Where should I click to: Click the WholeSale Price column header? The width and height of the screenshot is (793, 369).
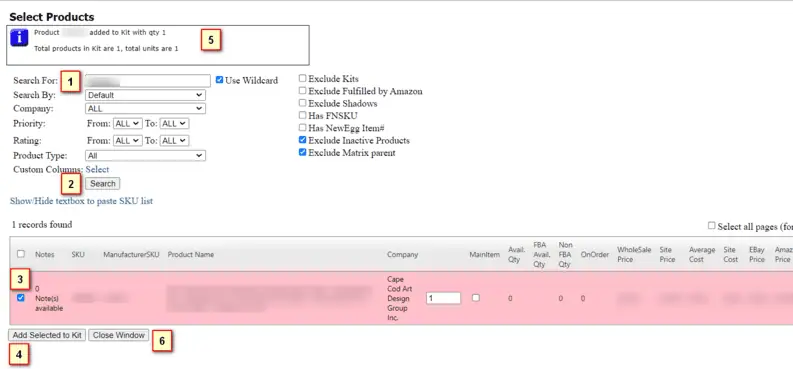click(x=634, y=255)
